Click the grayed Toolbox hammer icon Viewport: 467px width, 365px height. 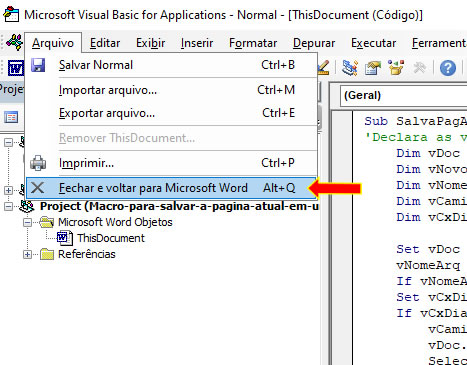click(x=419, y=68)
